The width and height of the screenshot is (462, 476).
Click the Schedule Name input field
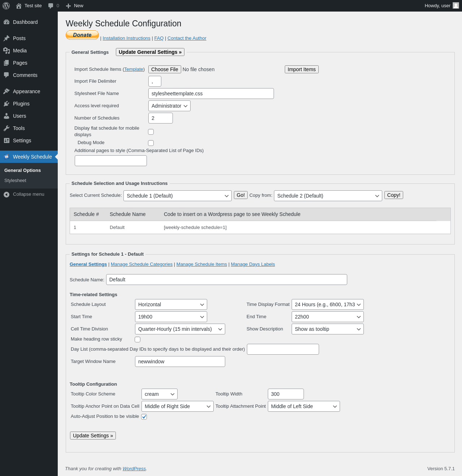pyautogui.click(x=227, y=280)
